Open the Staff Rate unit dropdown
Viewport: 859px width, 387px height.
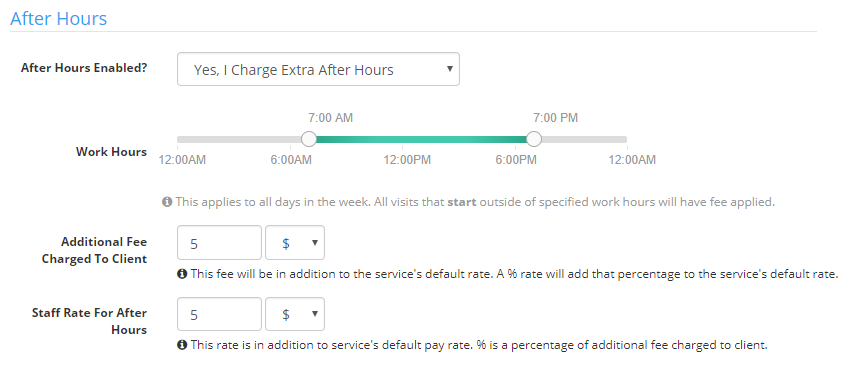[x=295, y=314]
